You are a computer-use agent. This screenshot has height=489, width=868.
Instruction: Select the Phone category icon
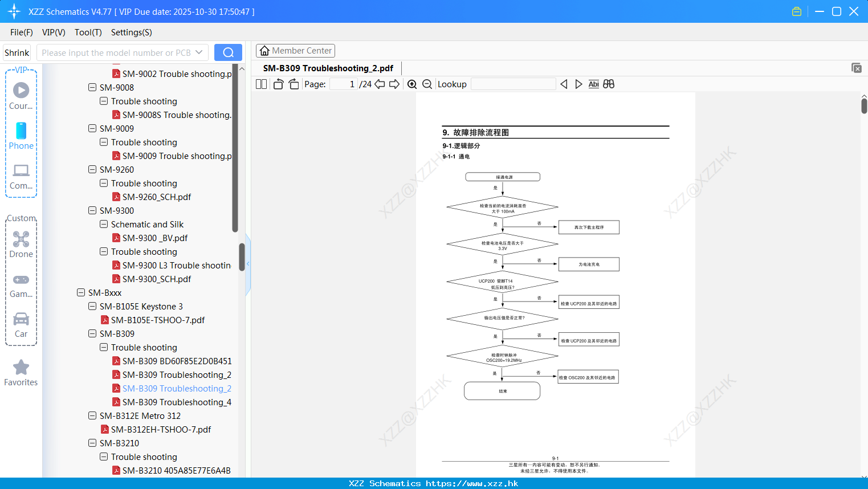[x=21, y=136]
